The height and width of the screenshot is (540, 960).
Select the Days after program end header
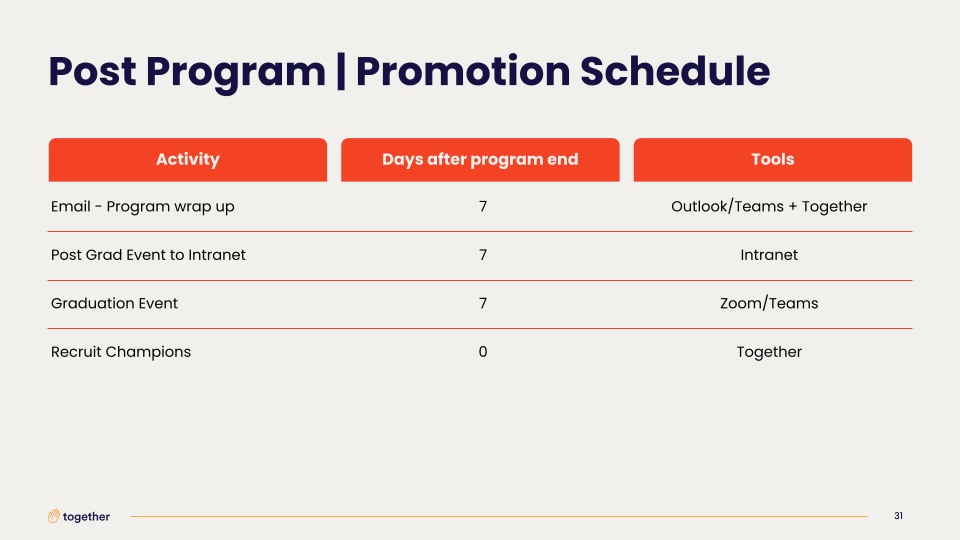[480, 160]
